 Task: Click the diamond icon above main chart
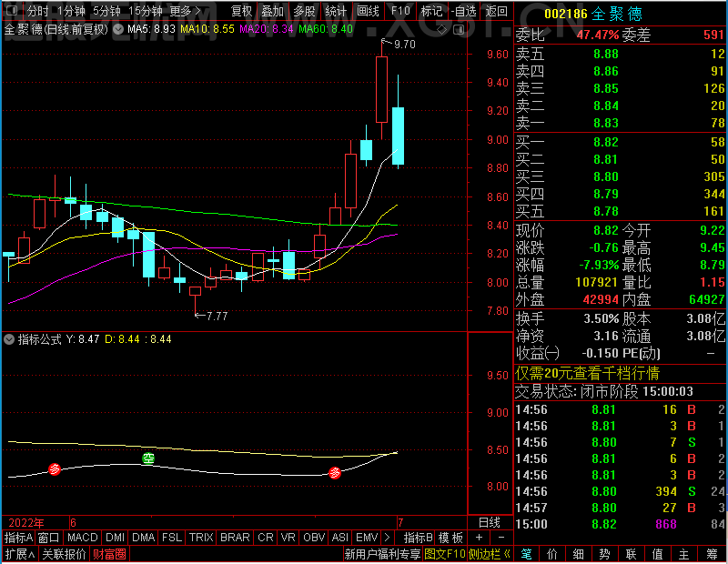coord(441,30)
